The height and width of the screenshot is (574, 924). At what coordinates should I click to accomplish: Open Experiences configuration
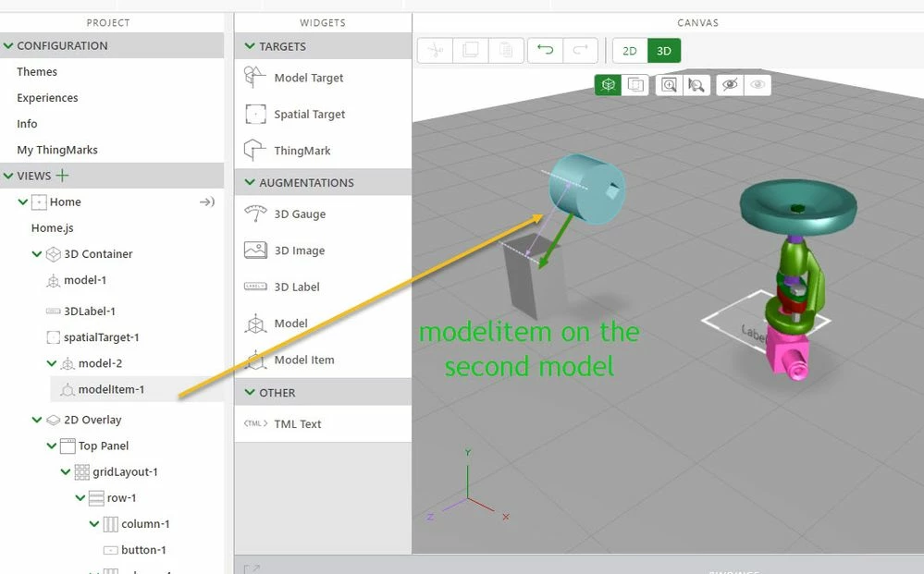point(47,98)
